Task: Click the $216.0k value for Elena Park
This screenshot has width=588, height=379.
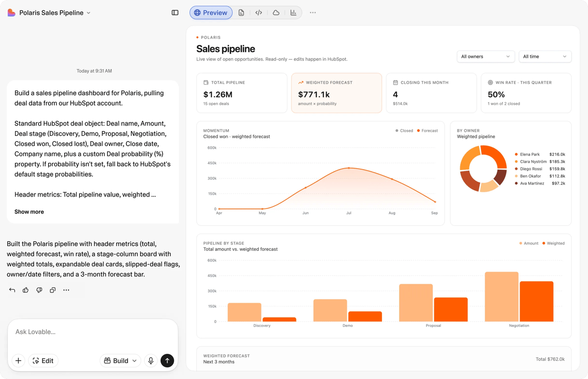Action: pyautogui.click(x=557, y=154)
